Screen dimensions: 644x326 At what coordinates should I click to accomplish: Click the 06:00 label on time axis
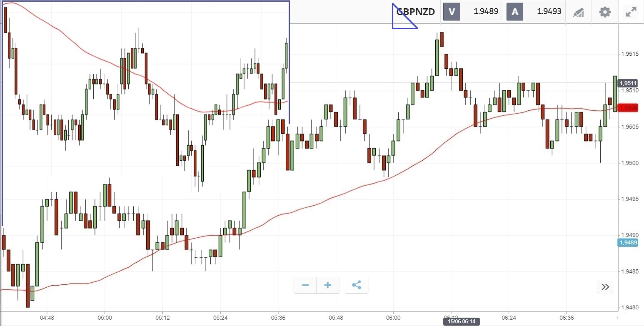click(393, 317)
